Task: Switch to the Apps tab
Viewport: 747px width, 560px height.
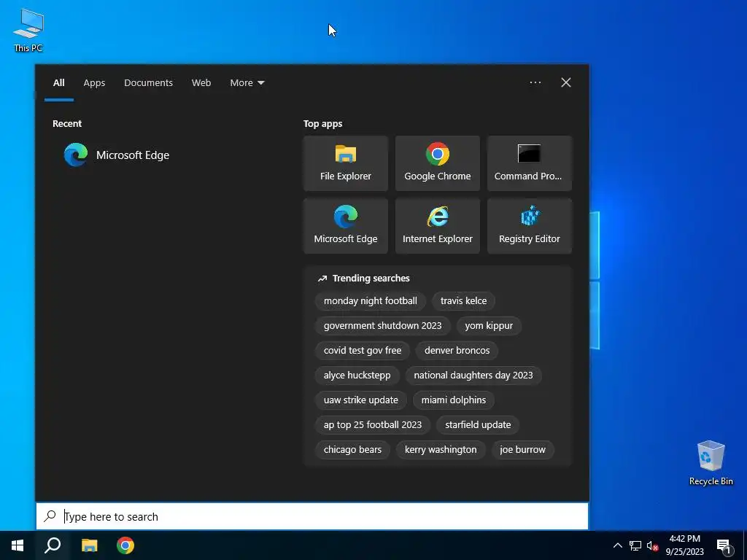Action: (x=94, y=83)
